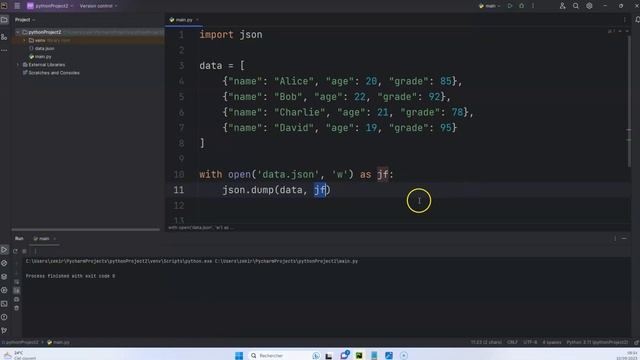Close the main.py editor tab
Image resolution: width=640 pixels, height=360 pixels.
[x=198, y=20]
